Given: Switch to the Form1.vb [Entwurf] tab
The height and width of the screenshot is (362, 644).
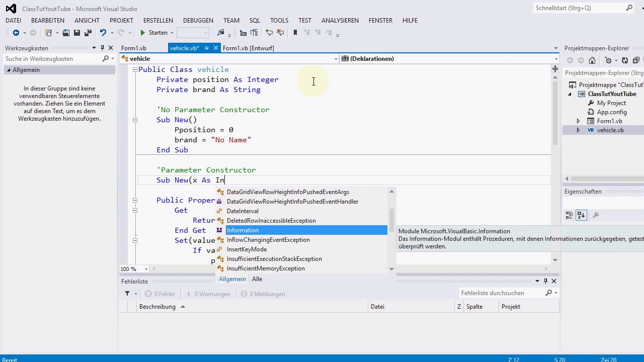Looking at the screenshot, I should pos(248,48).
